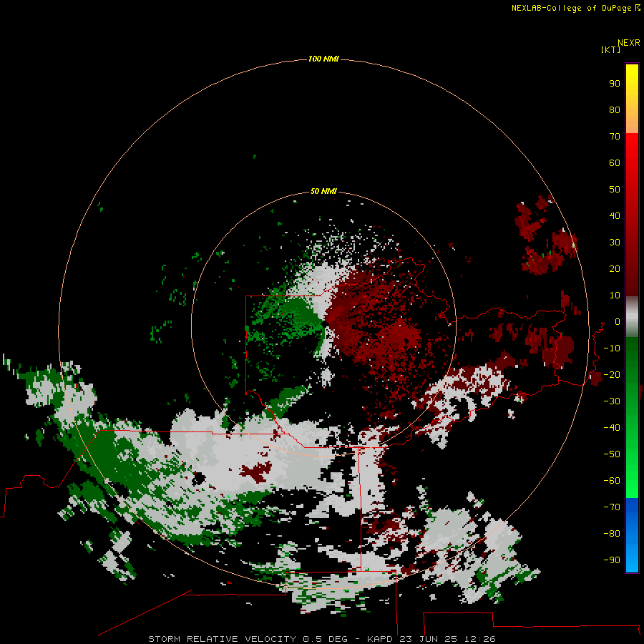644x644 pixels.
Task: Click the 100 NMI range ring label
Action: pos(323,59)
